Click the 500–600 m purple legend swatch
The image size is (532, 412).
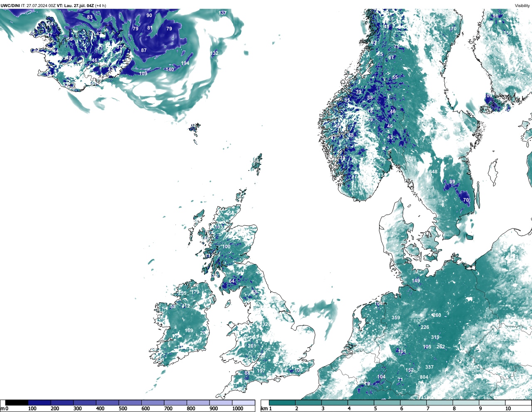click(x=130, y=402)
